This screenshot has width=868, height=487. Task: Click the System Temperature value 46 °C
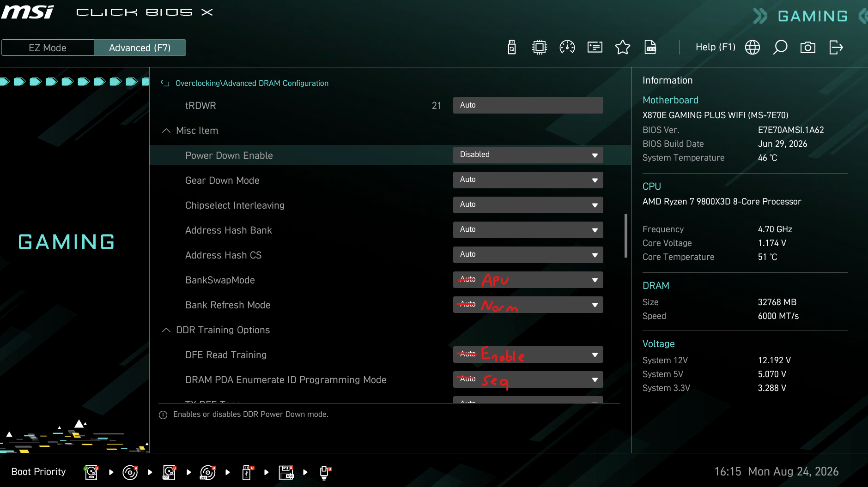point(768,158)
